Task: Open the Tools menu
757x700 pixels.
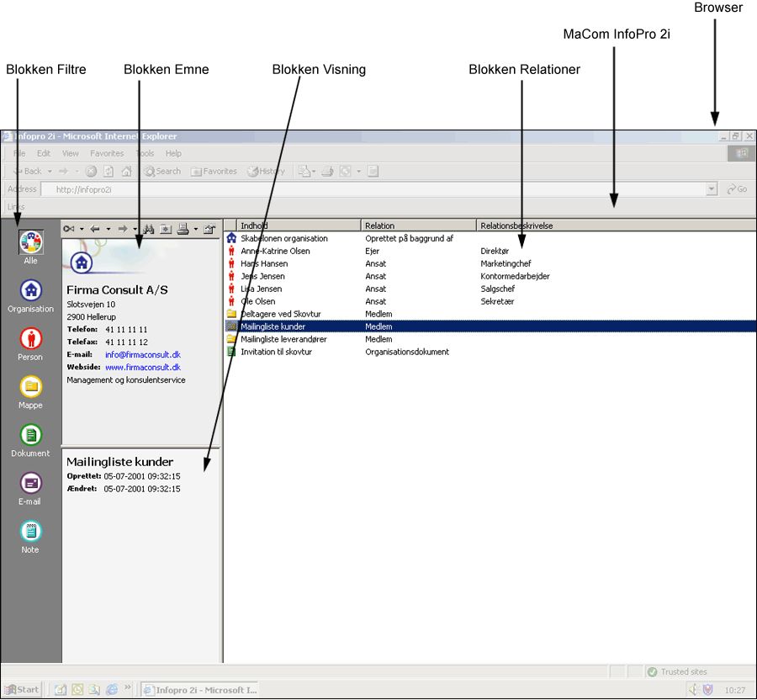Action: tap(145, 153)
